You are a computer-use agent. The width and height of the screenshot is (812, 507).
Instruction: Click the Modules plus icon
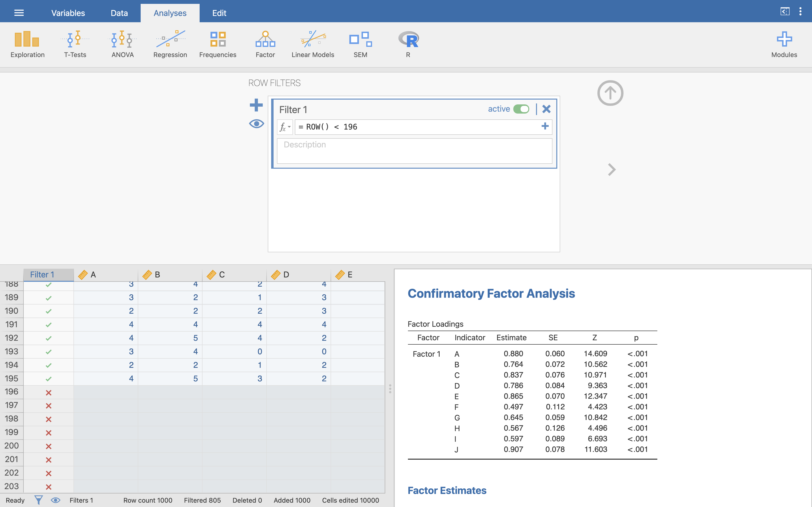[783, 39]
